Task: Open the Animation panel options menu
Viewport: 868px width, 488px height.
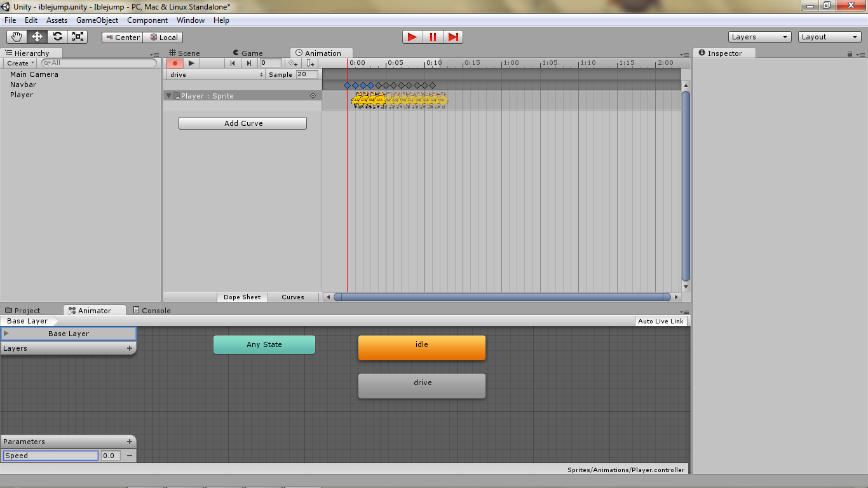Action: coord(684,54)
